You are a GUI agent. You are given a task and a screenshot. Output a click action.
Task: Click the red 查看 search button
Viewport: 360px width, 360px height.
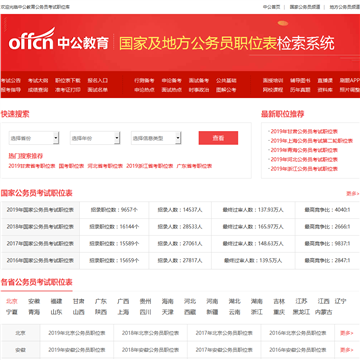coord(218,138)
